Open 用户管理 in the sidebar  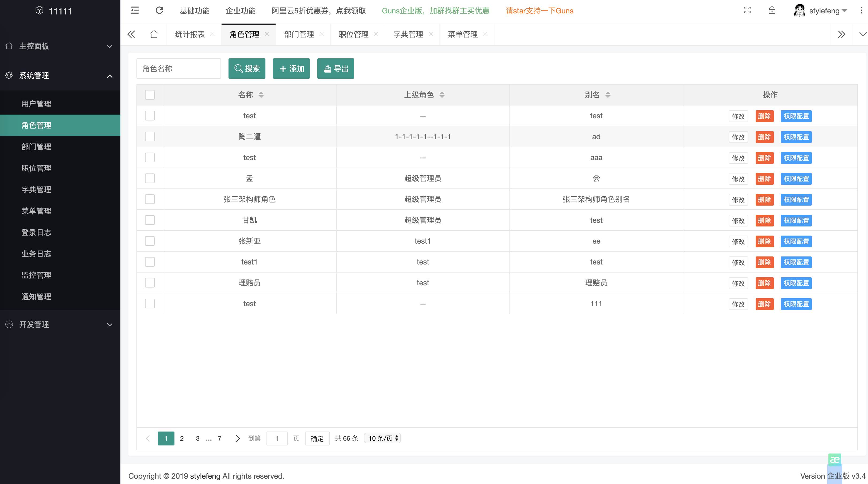[36, 104]
